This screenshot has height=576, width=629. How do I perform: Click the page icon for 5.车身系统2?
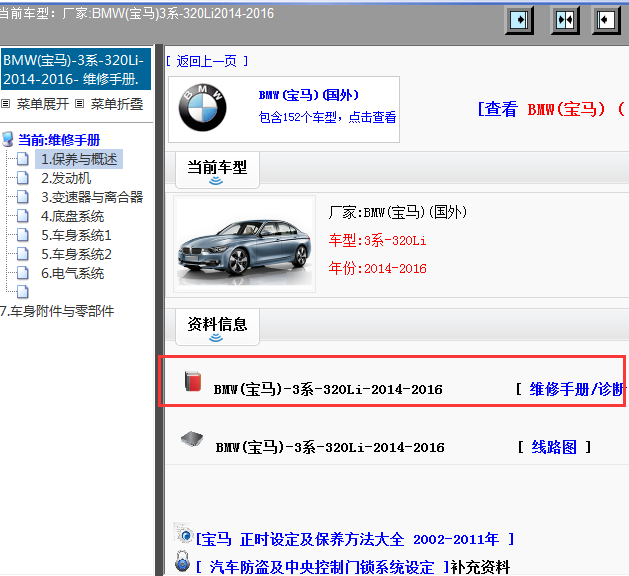coord(23,254)
